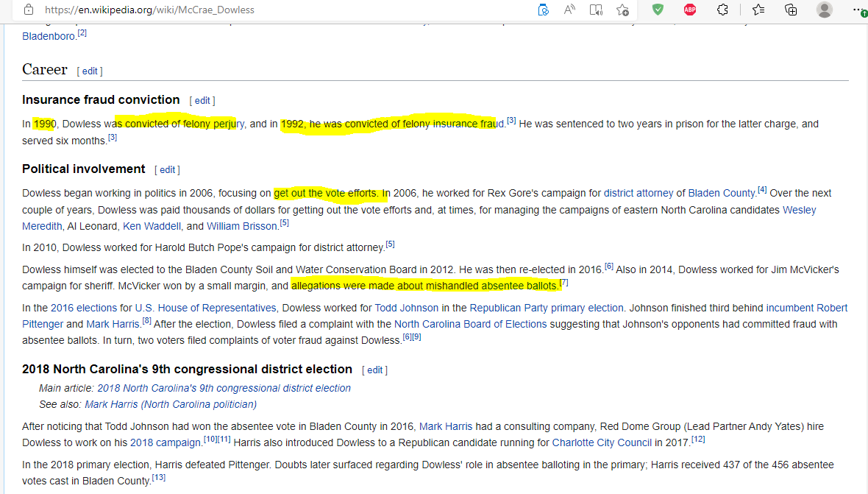Open the Wesley Meredith link

[799, 210]
